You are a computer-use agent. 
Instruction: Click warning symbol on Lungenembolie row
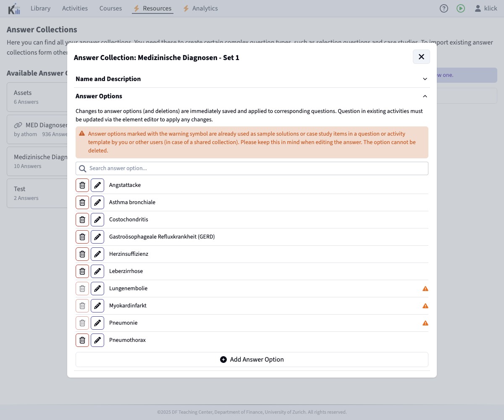(425, 289)
